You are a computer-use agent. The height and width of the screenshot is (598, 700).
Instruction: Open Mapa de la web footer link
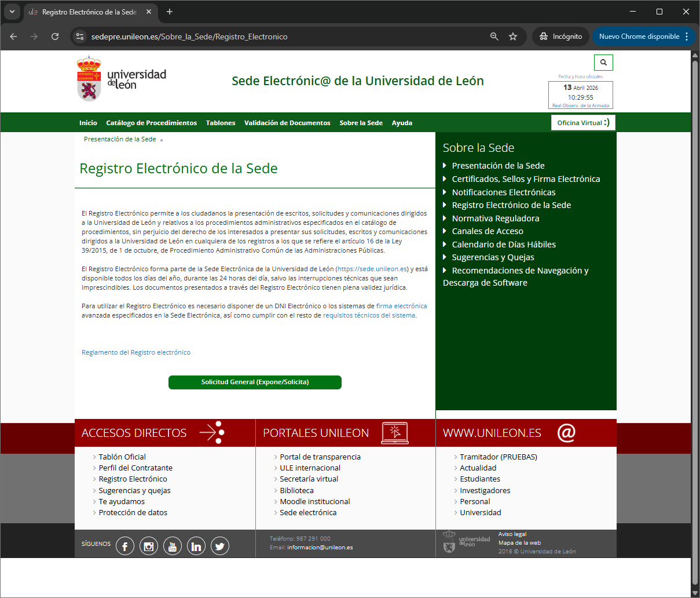(x=519, y=543)
